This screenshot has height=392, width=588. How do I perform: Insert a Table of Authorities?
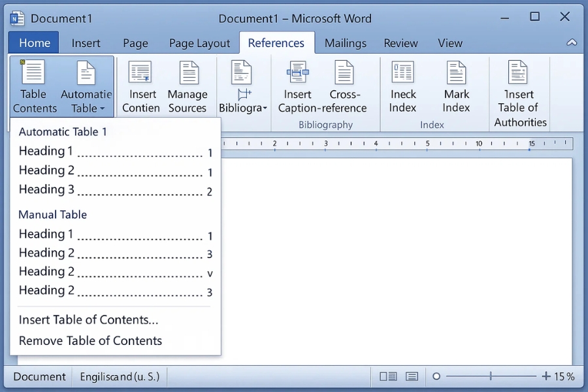point(519,91)
